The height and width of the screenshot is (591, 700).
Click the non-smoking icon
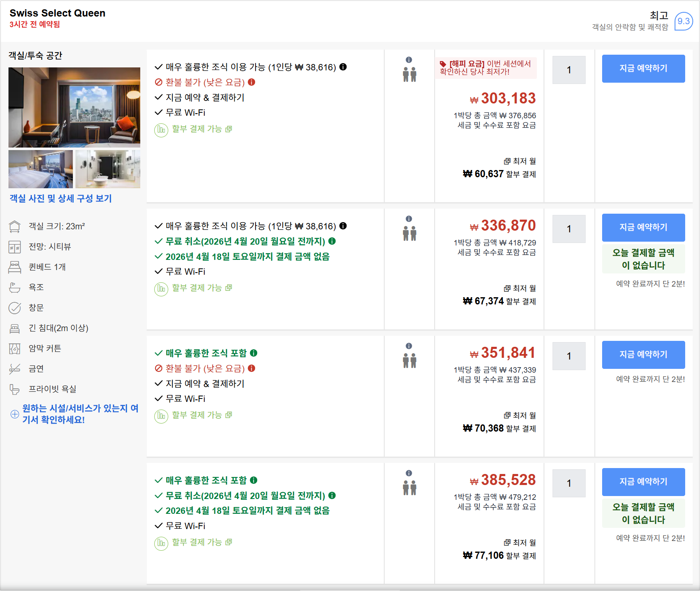point(15,369)
